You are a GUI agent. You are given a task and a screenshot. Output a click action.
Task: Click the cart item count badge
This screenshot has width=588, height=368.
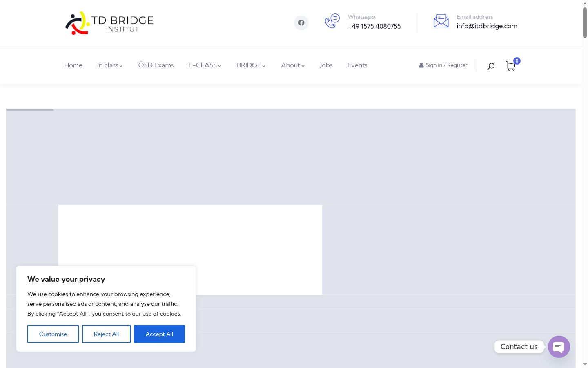tap(517, 61)
